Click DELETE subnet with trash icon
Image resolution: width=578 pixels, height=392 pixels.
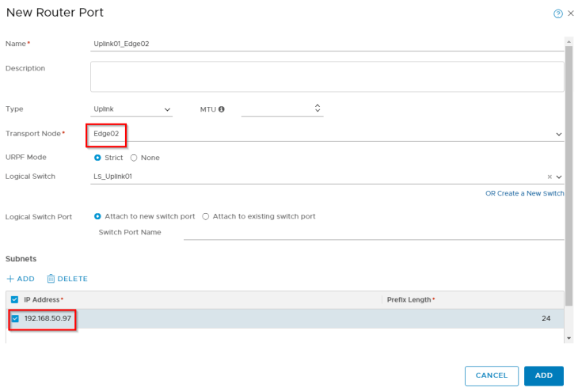coord(67,279)
